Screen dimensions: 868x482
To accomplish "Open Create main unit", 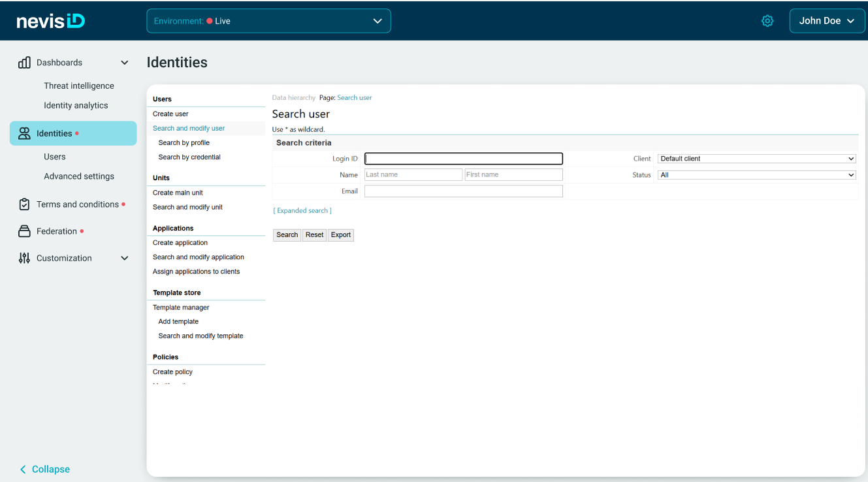I will point(178,193).
